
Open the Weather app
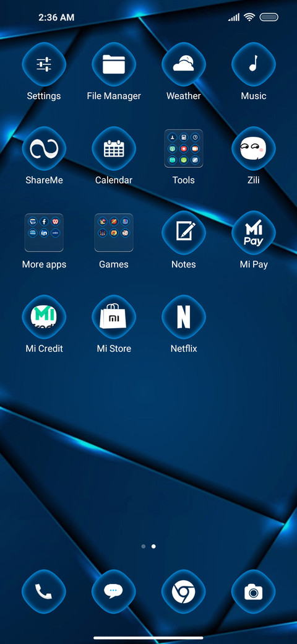click(x=183, y=64)
